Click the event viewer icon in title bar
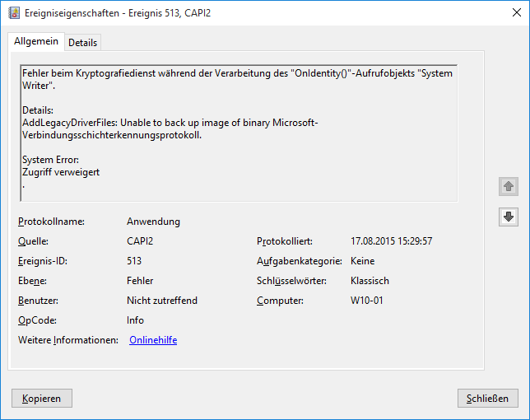Screen dimensions: 530x420 point(13,12)
